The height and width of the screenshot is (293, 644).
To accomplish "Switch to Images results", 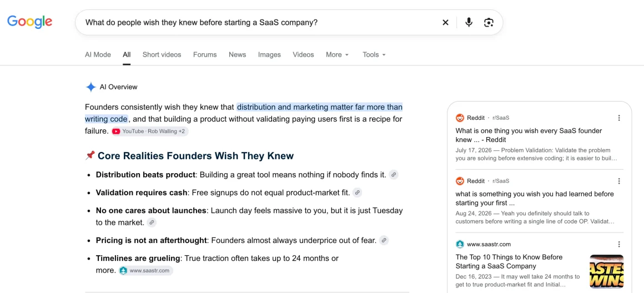I will [x=269, y=54].
